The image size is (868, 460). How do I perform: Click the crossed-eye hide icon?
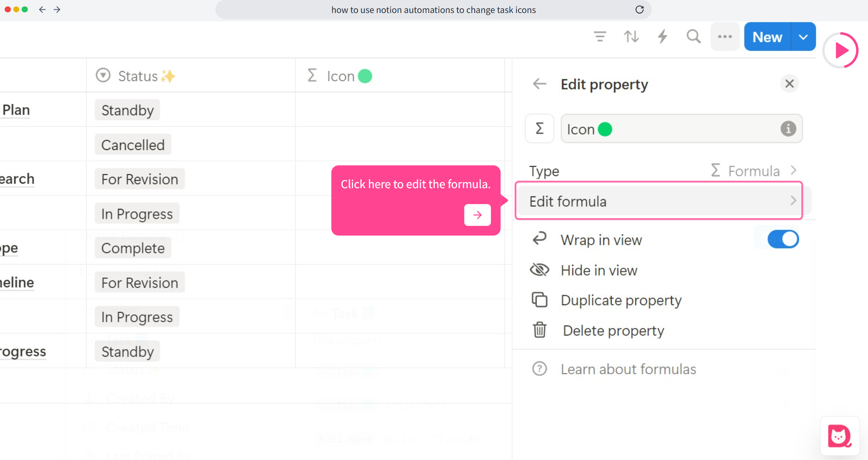[x=539, y=270]
